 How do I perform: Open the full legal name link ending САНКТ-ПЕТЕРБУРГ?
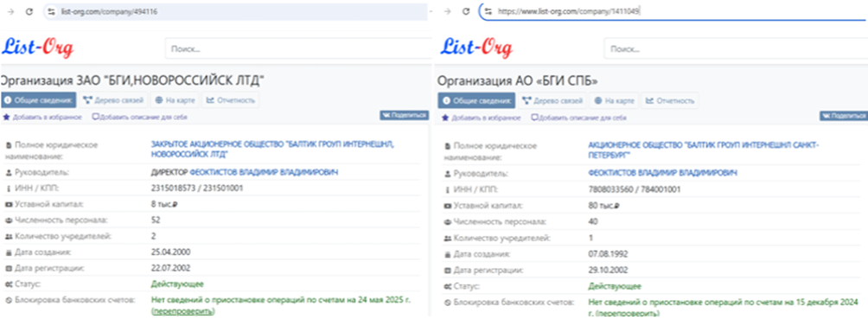[x=703, y=150]
